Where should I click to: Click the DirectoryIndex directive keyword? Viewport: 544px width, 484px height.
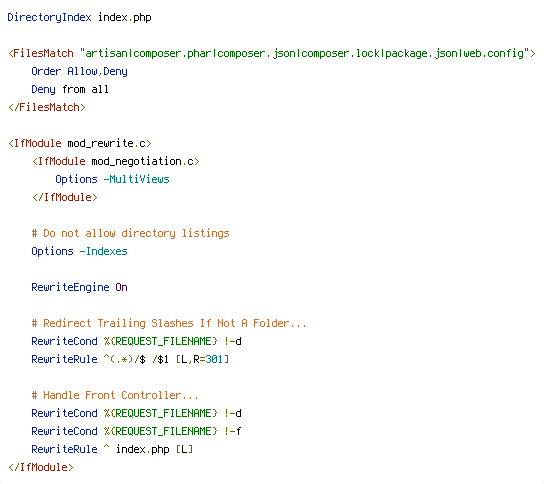pyautogui.click(x=49, y=17)
